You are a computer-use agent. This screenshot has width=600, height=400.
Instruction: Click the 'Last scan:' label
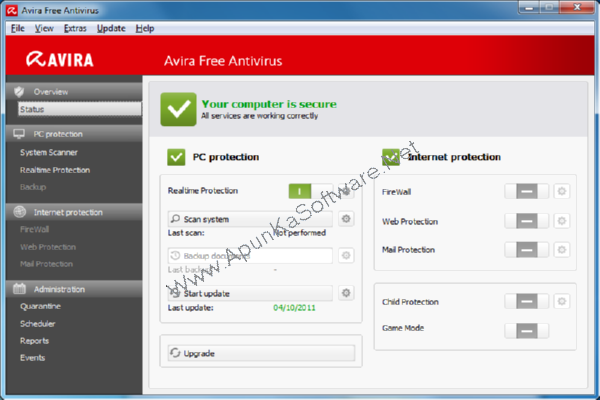(x=186, y=233)
